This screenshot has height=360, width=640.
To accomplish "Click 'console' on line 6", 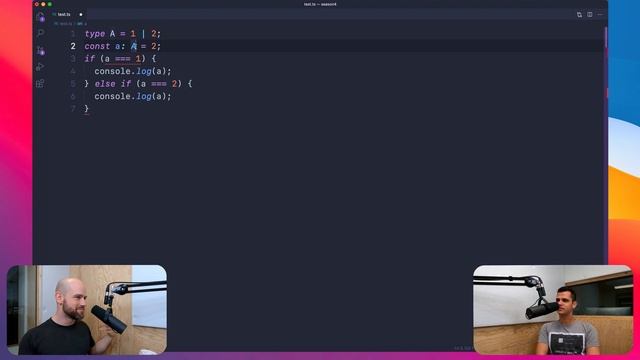I will pos(113,96).
